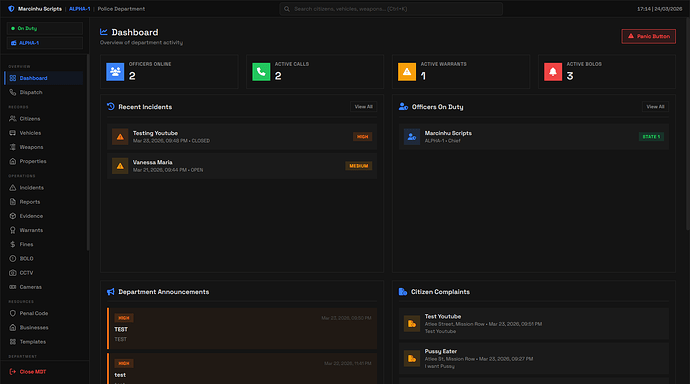Open the Incidents warning-triangle icon in sidebar
Screen dimensions: 690x384
coord(13,188)
